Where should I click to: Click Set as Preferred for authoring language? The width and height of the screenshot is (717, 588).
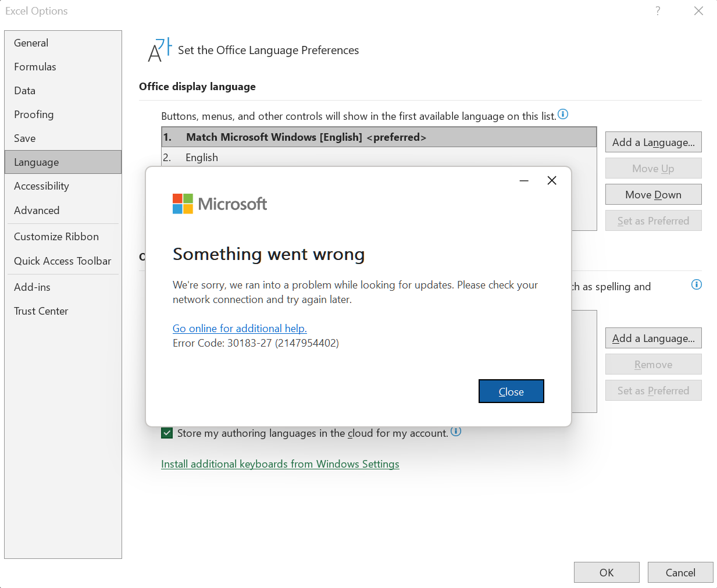click(654, 391)
